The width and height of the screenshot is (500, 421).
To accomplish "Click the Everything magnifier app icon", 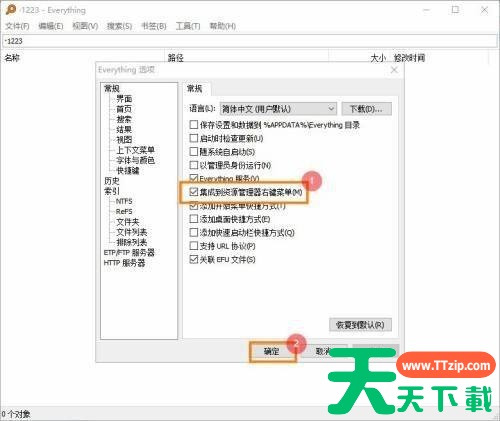I will [x=11, y=10].
